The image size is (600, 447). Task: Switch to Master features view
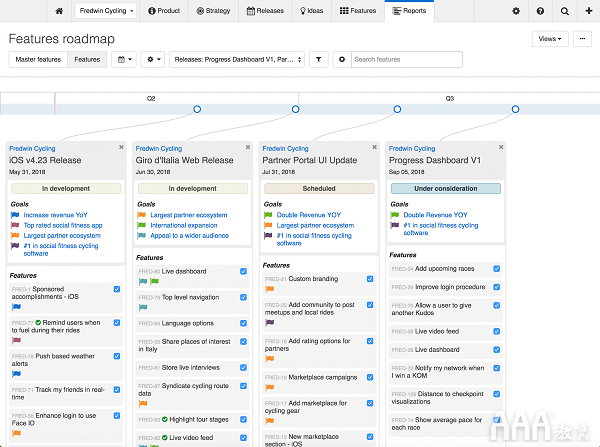click(x=38, y=59)
